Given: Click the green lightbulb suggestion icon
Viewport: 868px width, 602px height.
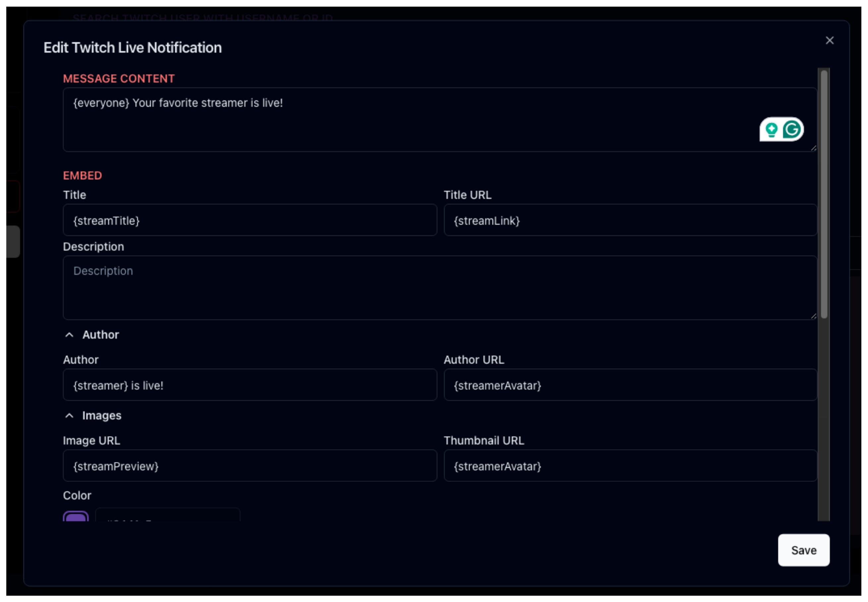Looking at the screenshot, I should click(x=771, y=130).
